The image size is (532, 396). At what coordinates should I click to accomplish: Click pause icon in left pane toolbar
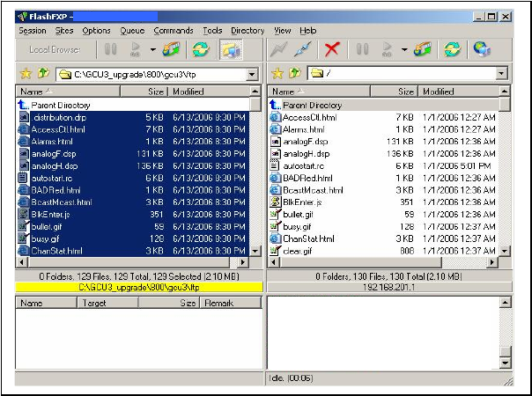click(x=110, y=49)
